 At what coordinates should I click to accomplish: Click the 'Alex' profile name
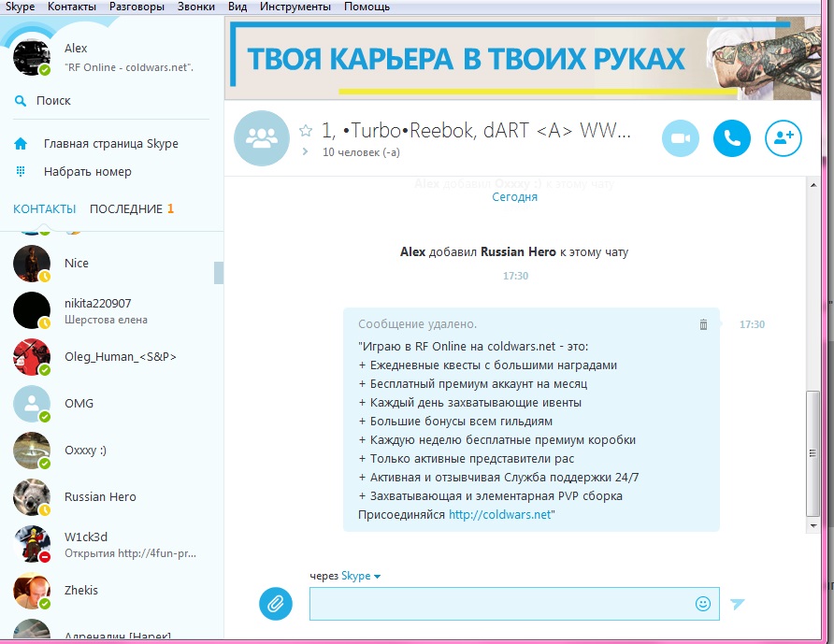coord(76,49)
